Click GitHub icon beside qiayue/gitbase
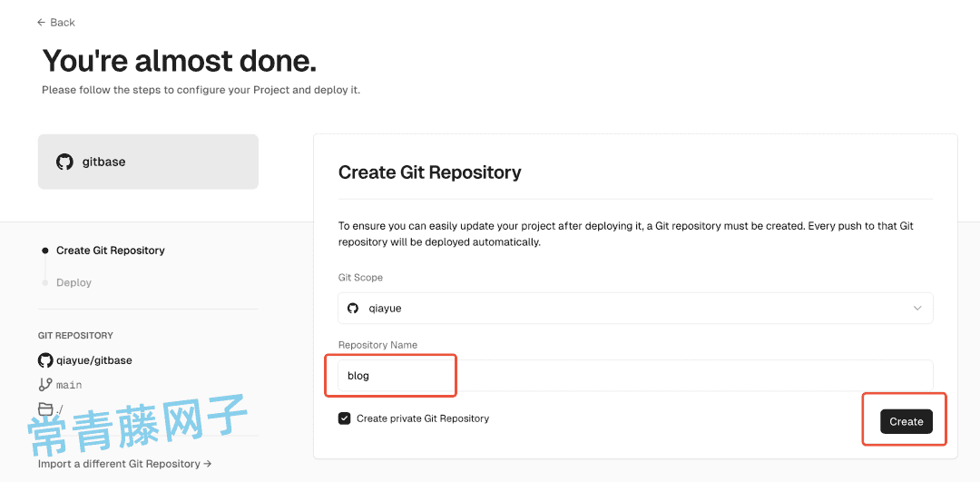The image size is (980, 482). click(45, 360)
